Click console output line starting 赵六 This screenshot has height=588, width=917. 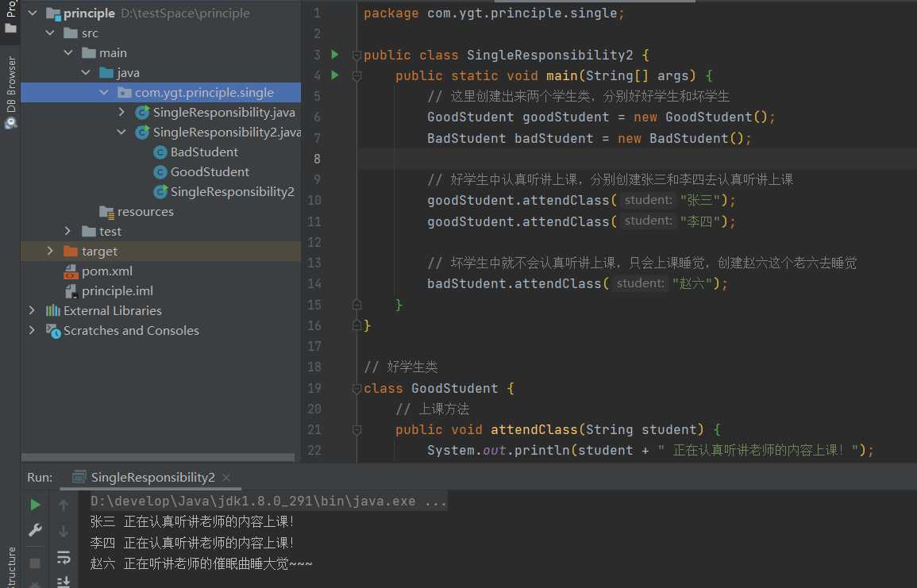coord(201,564)
